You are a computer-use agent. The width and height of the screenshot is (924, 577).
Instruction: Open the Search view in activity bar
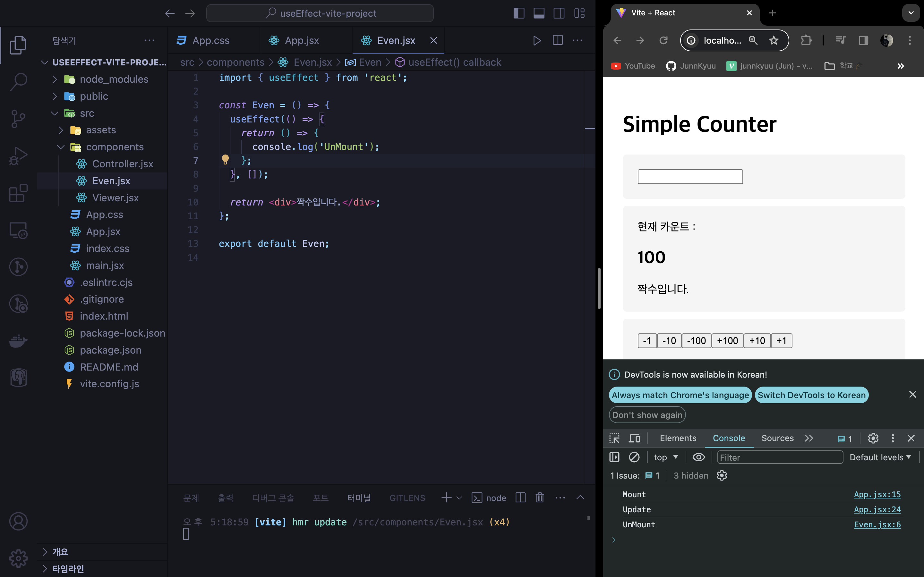(x=18, y=82)
